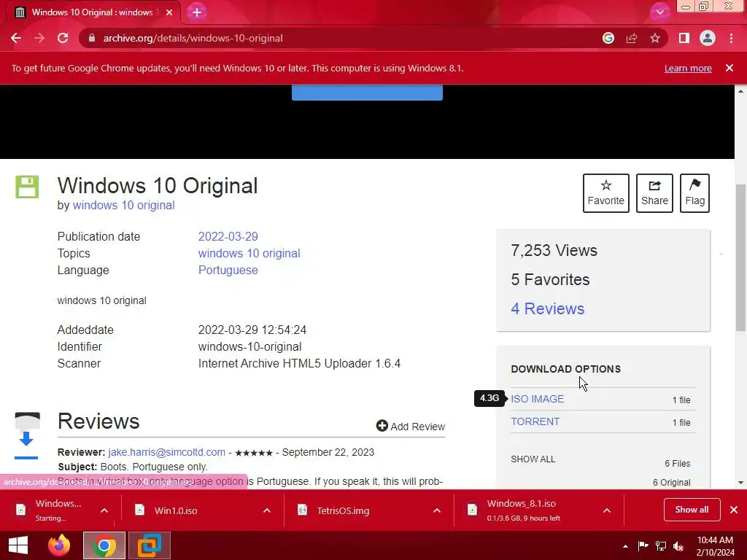Close the downloads bar
Viewport: 747px width, 560px height.
click(x=734, y=510)
